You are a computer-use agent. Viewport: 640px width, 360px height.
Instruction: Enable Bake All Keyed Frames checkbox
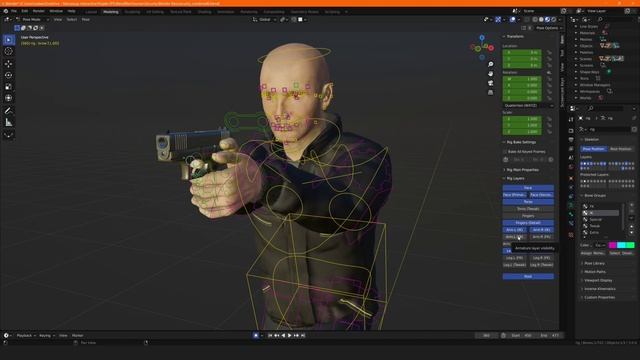pos(505,151)
